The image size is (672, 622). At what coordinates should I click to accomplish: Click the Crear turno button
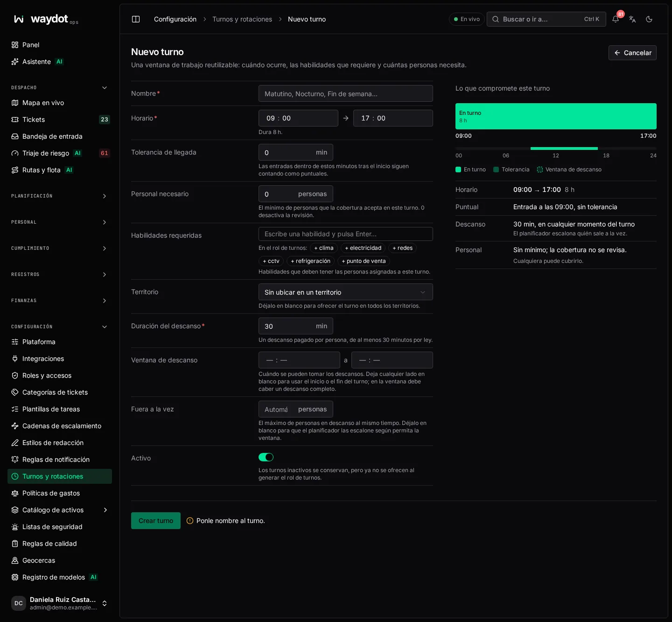pos(156,521)
